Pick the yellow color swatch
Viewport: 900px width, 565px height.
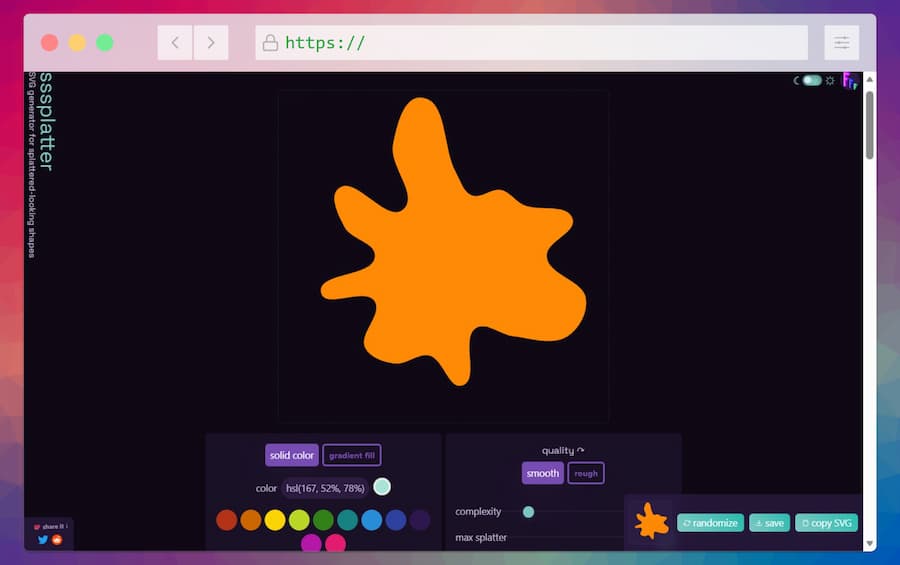pyautogui.click(x=275, y=520)
